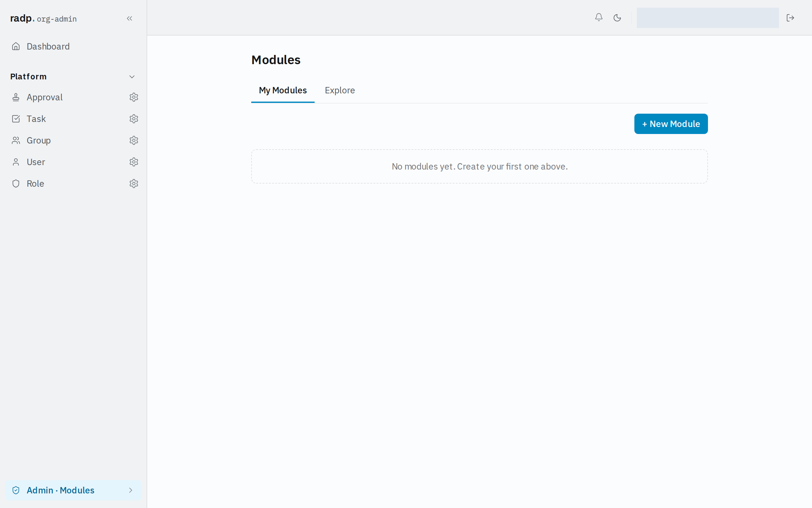
Task: Open Task in the sidebar
Action: (x=36, y=119)
